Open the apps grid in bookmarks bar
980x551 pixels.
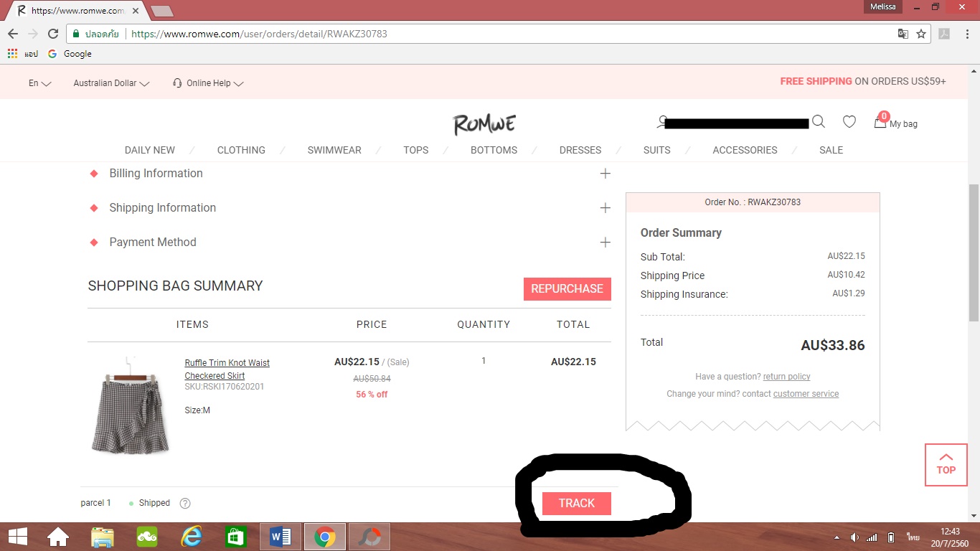click(12, 54)
